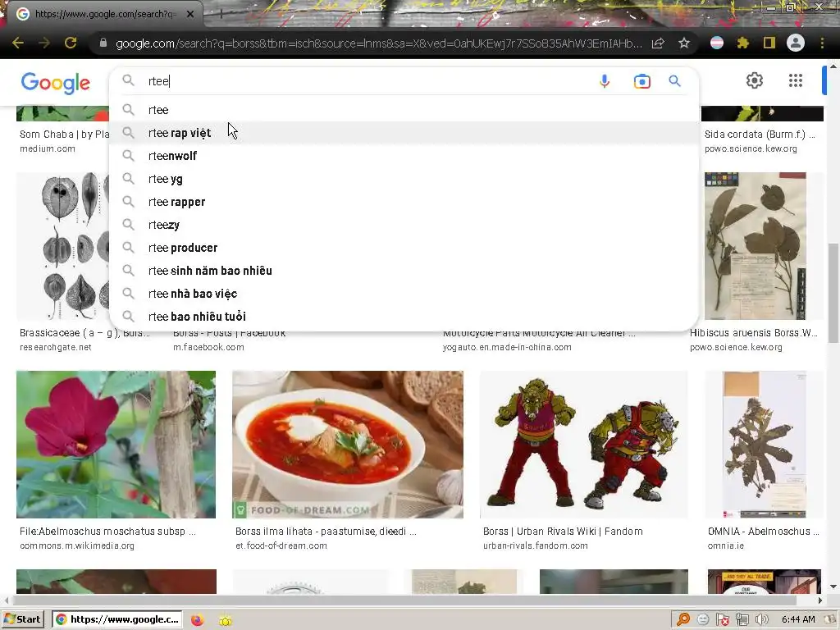The width and height of the screenshot is (840, 630).
Task: Click the address bar URL
Action: pyautogui.click(x=378, y=43)
